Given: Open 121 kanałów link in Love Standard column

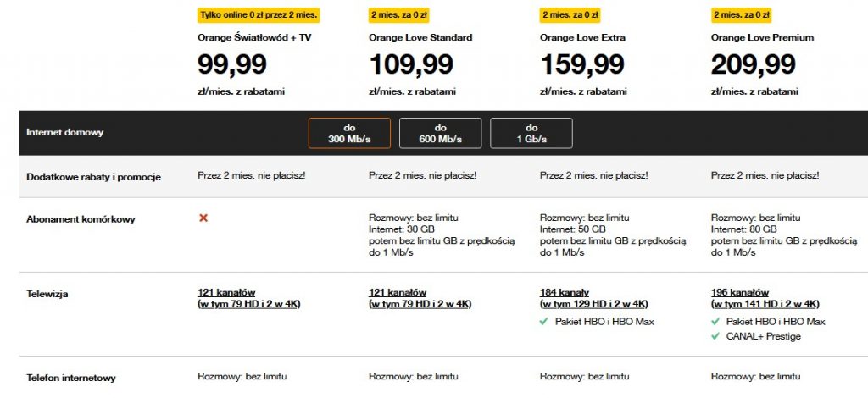Looking at the screenshot, I should click(x=420, y=298).
